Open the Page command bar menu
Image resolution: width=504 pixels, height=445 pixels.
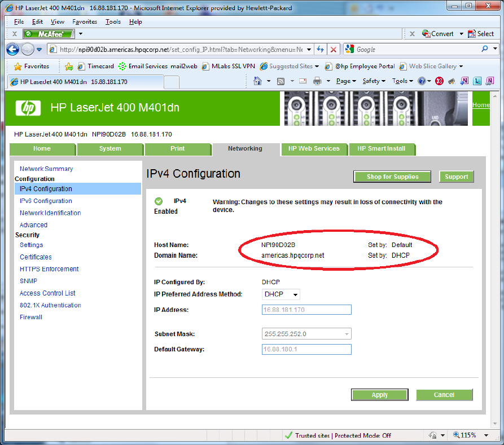click(x=346, y=81)
